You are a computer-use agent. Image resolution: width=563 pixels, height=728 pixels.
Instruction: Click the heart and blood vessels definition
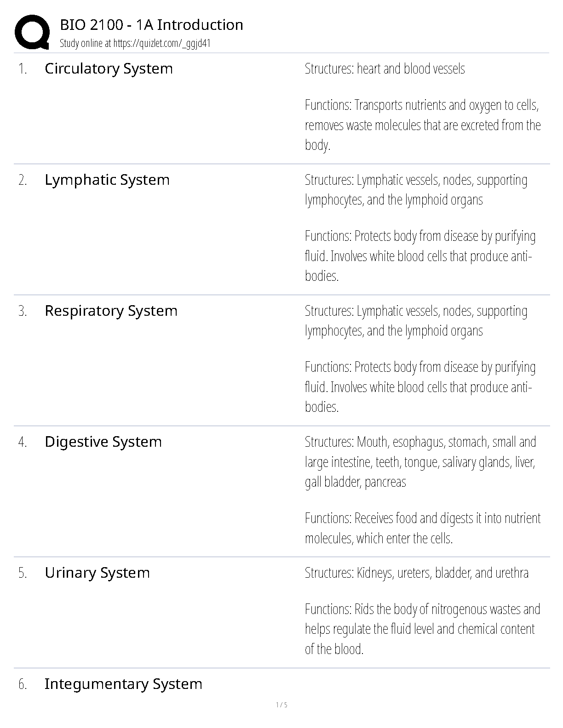tap(385, 69)
